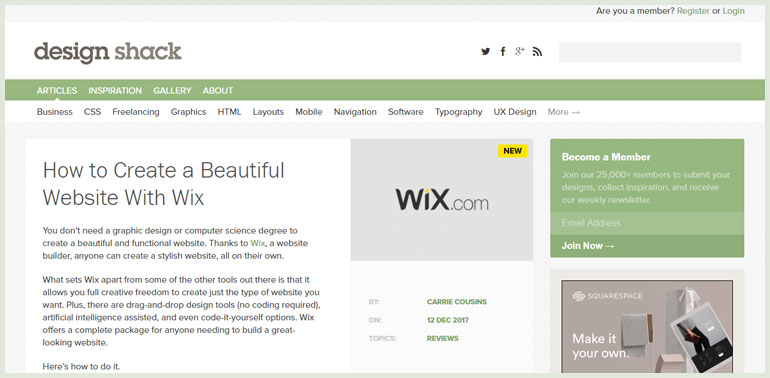Select the CSS category
Image resolution: width=770 pixels, height=378 pixels.
click(x=92, y=112)
